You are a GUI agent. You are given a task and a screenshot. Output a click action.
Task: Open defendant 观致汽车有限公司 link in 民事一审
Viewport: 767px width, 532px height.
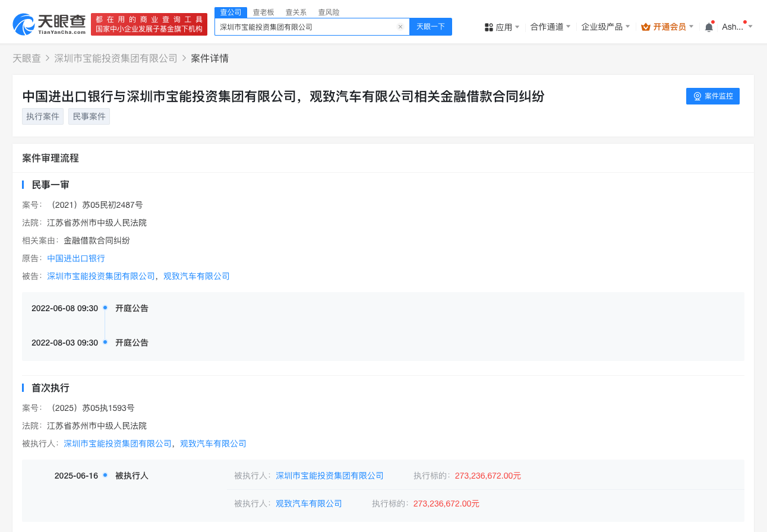(196, 276)
